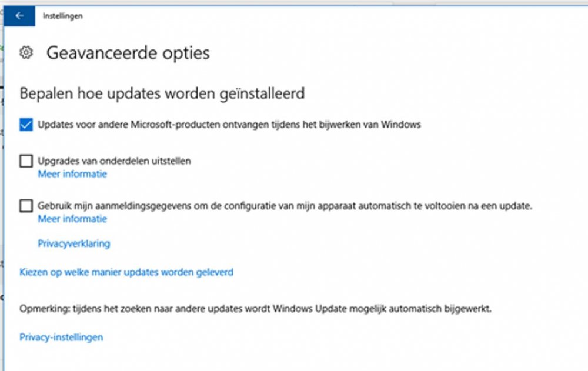Tick the Gebruik mijn aanmeldingsgegevens checkbox

(x=26, y=206)
